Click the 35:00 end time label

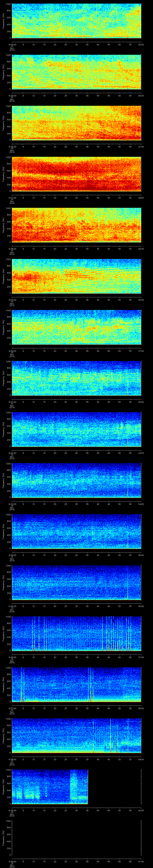point(141,555)
